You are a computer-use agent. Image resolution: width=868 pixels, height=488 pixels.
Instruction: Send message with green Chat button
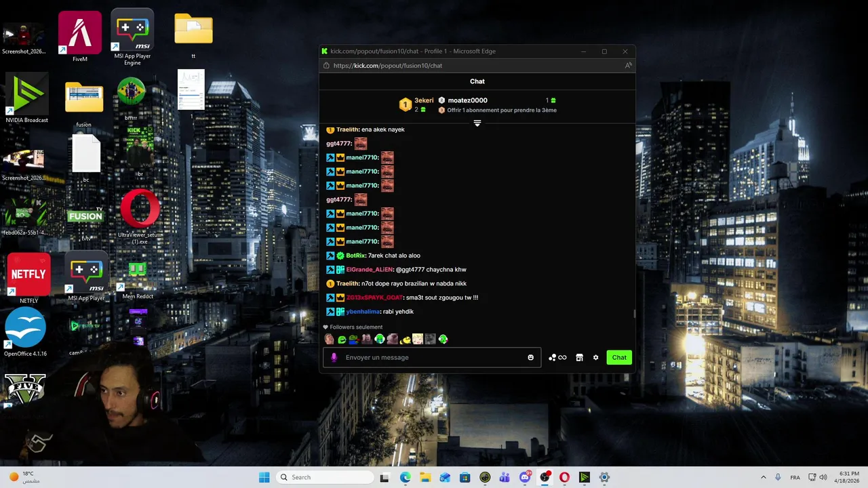619,357
